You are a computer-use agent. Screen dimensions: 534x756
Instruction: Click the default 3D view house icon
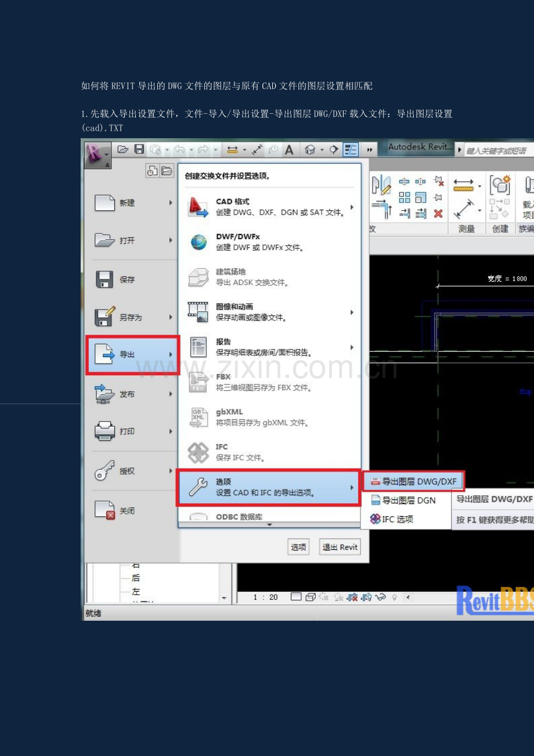(310, 150)
